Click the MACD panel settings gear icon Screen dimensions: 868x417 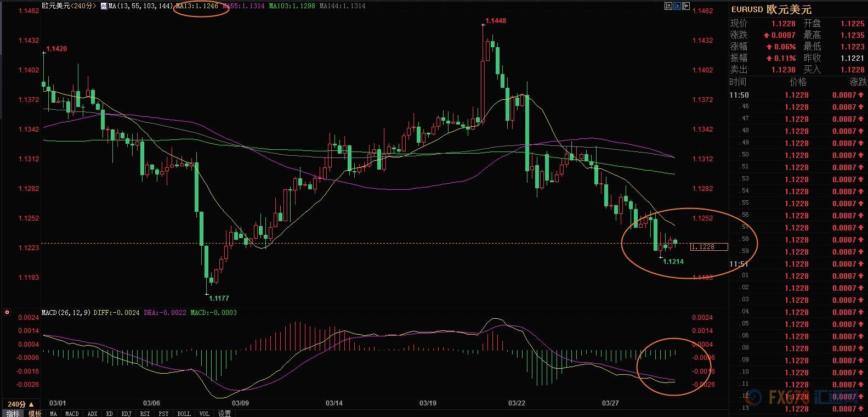[x=7, y=313]
